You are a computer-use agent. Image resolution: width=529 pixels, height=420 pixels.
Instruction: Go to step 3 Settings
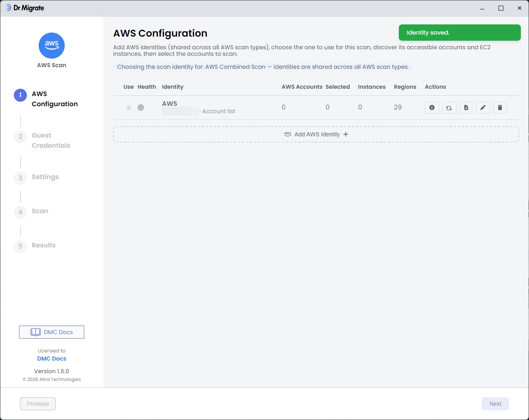coord(37,177)
